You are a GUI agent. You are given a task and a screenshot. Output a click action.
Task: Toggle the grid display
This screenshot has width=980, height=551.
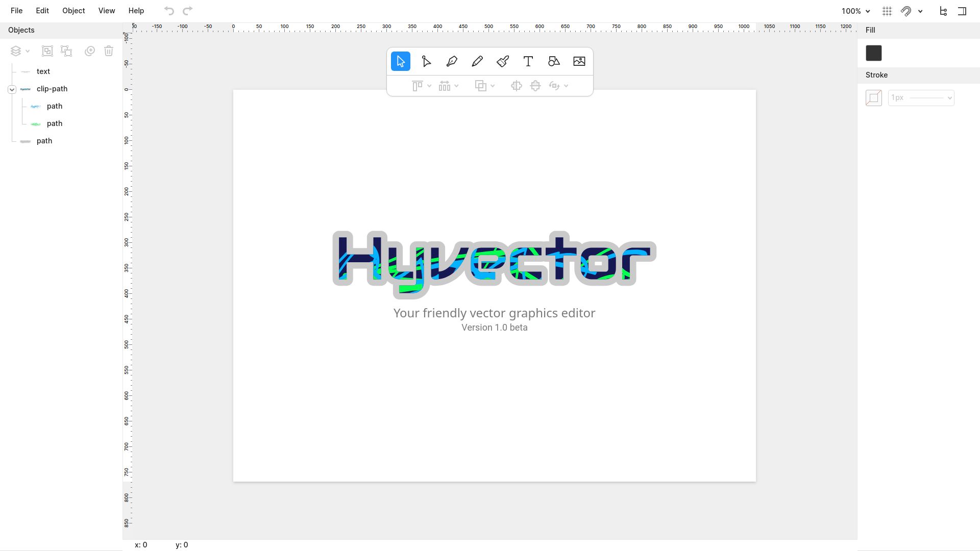tap(887, 11)
